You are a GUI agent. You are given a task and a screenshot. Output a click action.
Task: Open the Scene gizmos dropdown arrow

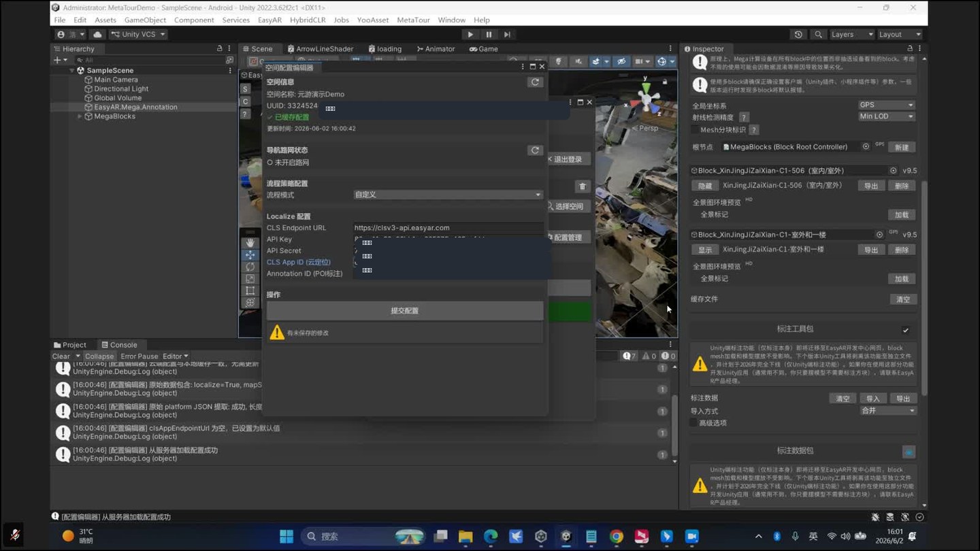click(672, 61)
